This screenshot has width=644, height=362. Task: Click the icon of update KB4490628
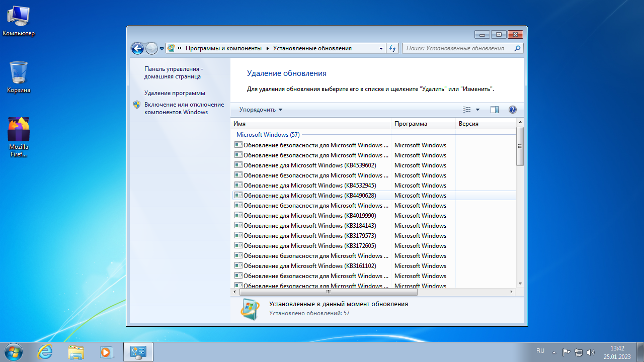[x=238, y=195]
